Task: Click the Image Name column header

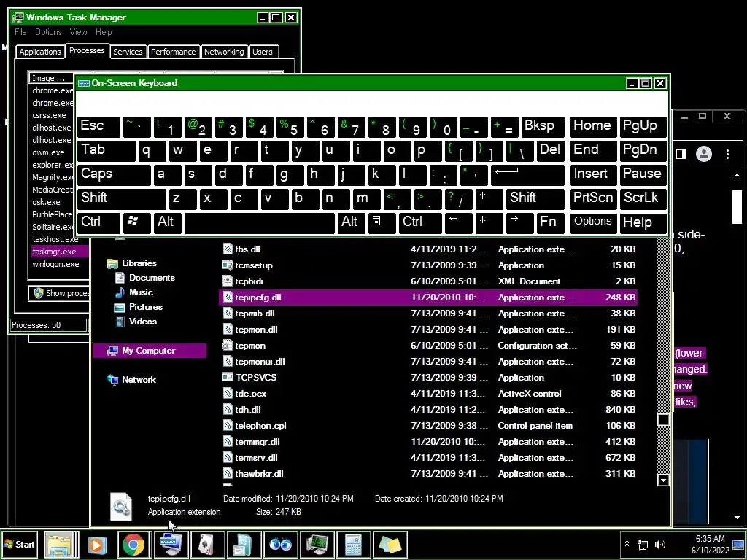Action: pos(52,78)
